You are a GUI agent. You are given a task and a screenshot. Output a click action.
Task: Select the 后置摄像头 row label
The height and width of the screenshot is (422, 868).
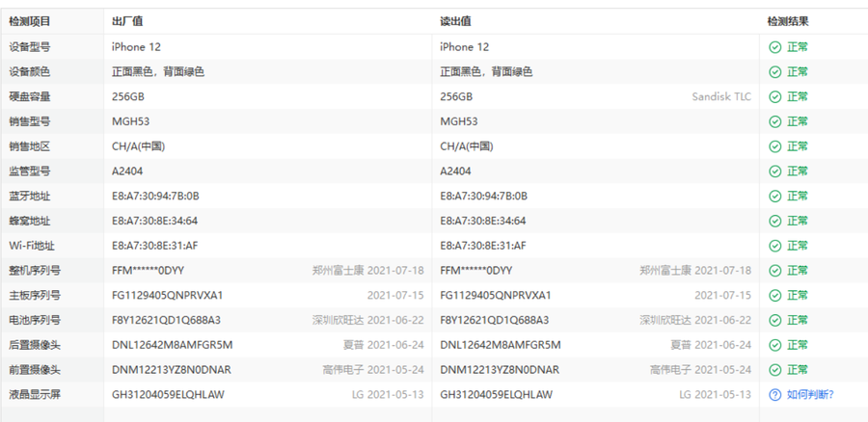[x=36, y=345]
